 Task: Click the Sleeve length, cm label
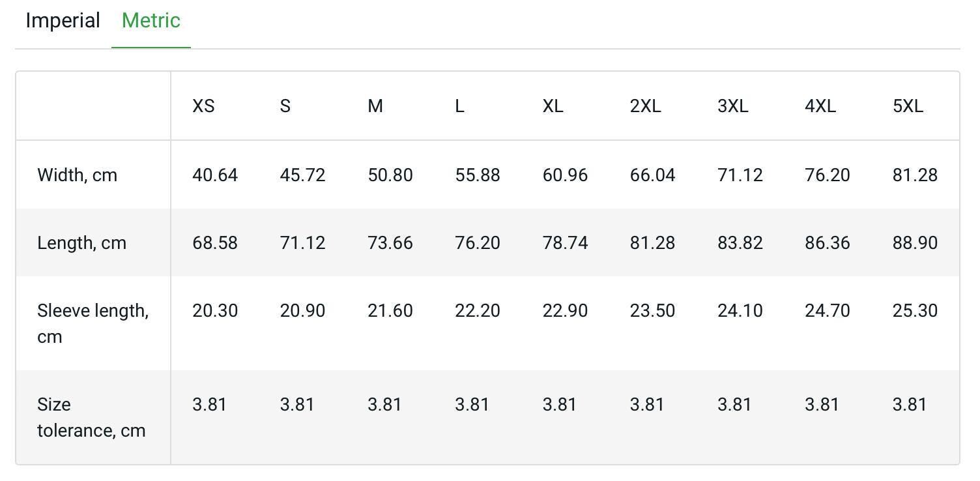[93, 323]
